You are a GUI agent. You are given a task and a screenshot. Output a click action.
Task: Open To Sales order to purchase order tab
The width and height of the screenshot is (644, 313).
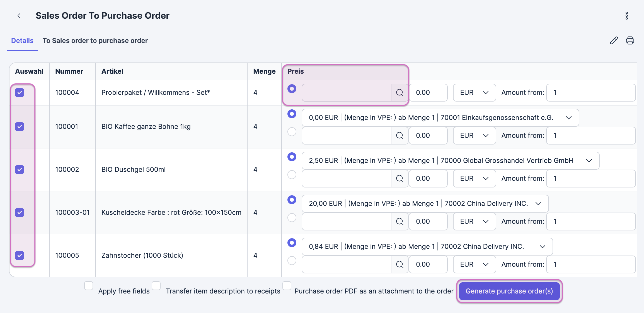pyautogui.click(x=95, y=41)
